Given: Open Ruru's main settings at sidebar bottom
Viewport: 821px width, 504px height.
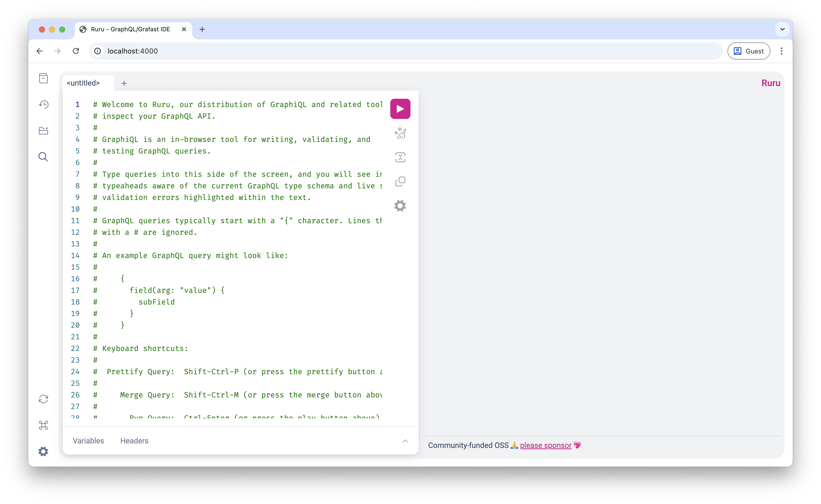Looking at the screenshot, I should click(43, 451).
